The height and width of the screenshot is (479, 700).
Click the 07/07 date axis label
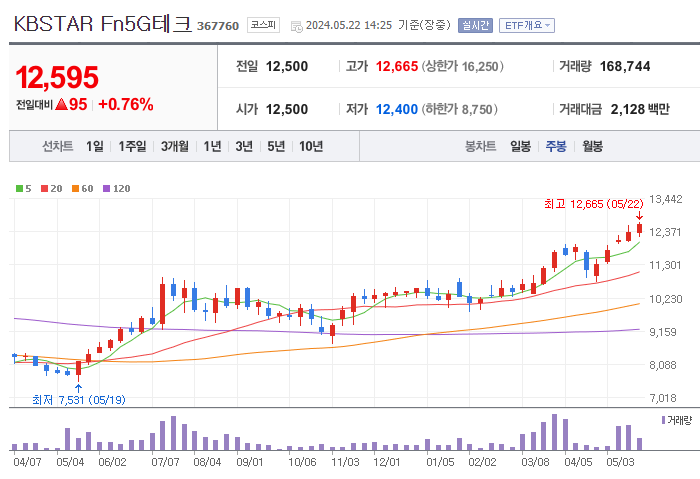(165, 462)
